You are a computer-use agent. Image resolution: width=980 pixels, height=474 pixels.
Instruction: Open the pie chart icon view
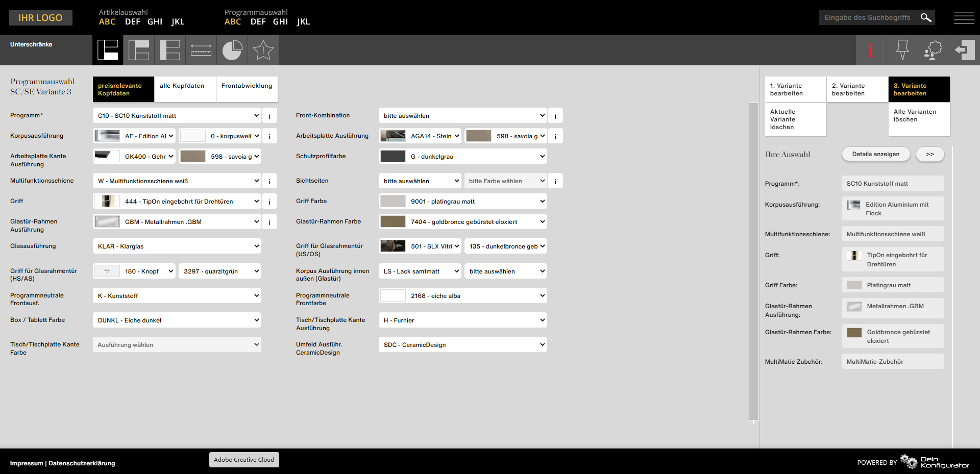[x=232, y=50]
